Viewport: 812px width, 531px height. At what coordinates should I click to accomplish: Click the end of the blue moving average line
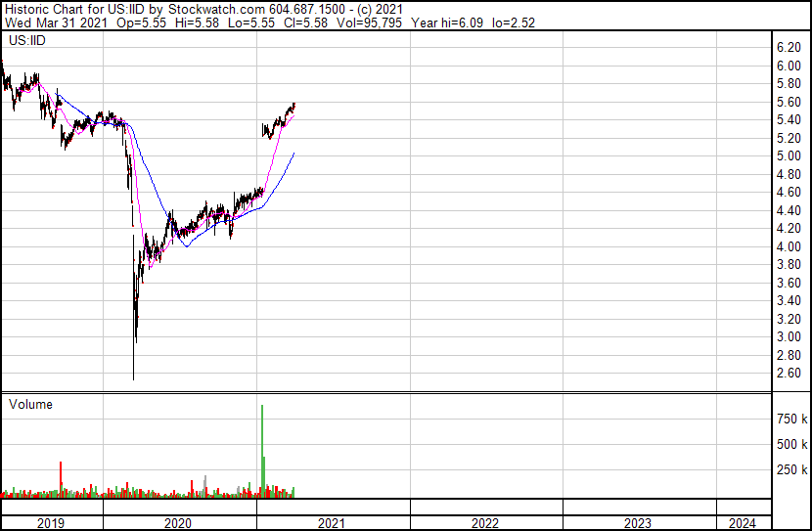[293, 154]
